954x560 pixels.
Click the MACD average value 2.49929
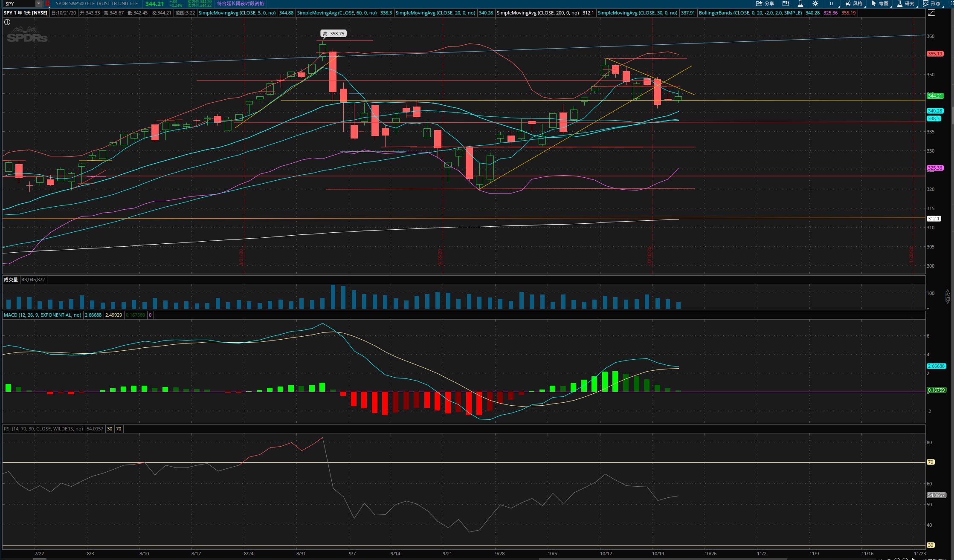(x=113, y=315)
